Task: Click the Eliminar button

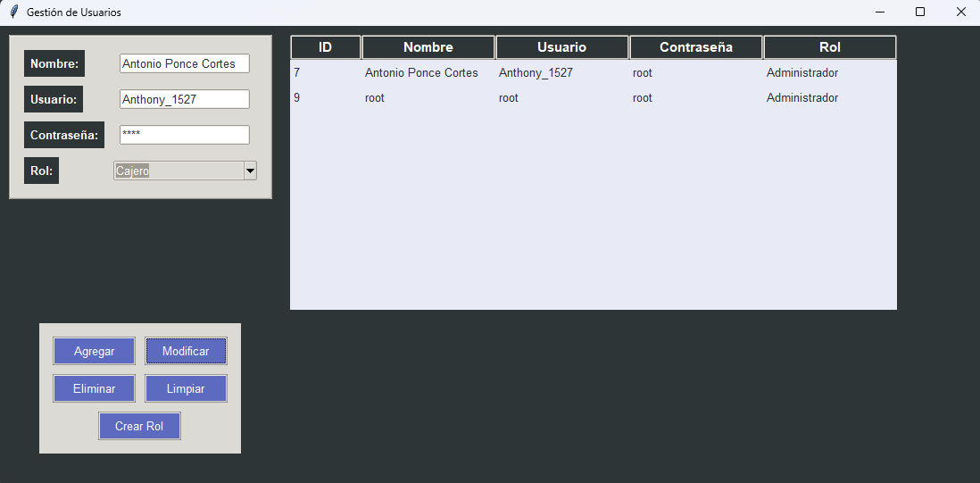Action: point(94,388)
